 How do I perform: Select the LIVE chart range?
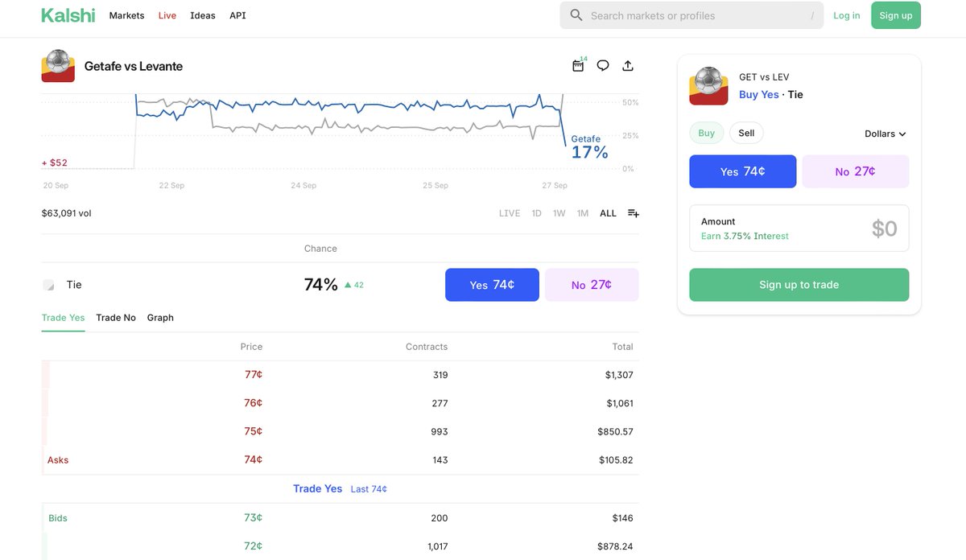click(510, 213)
